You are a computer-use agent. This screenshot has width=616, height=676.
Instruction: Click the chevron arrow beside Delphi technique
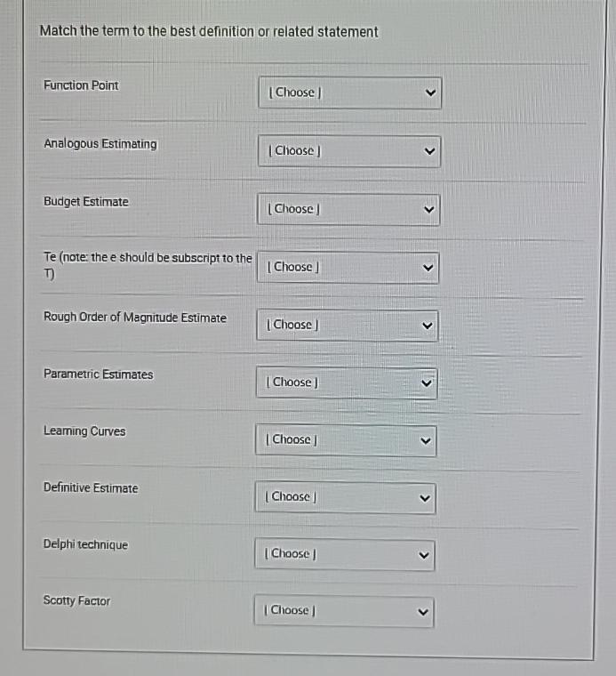[x=424, y=555]
